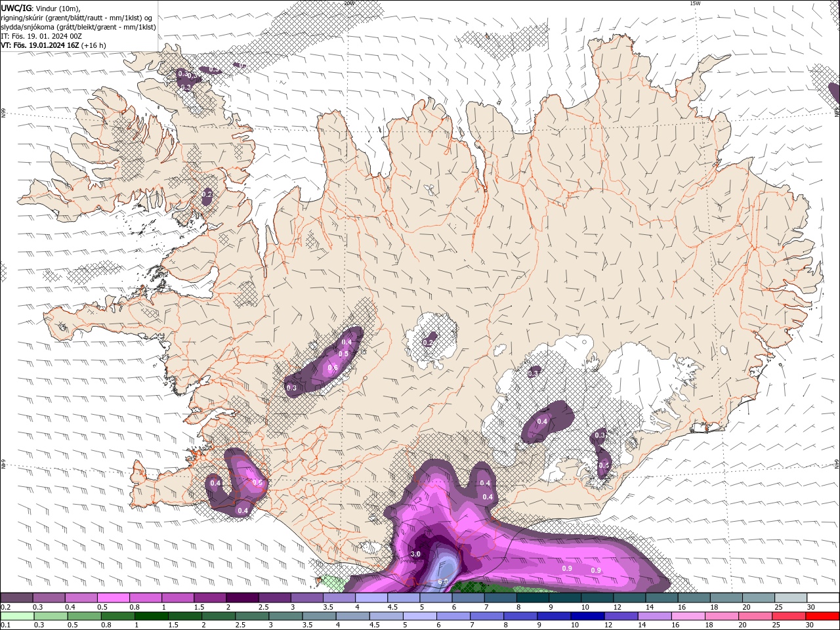Viewport: 840px width, 630px height.
Task: Click the darkest purple snow swatch at 2
Action: click(x=242, y=598)
